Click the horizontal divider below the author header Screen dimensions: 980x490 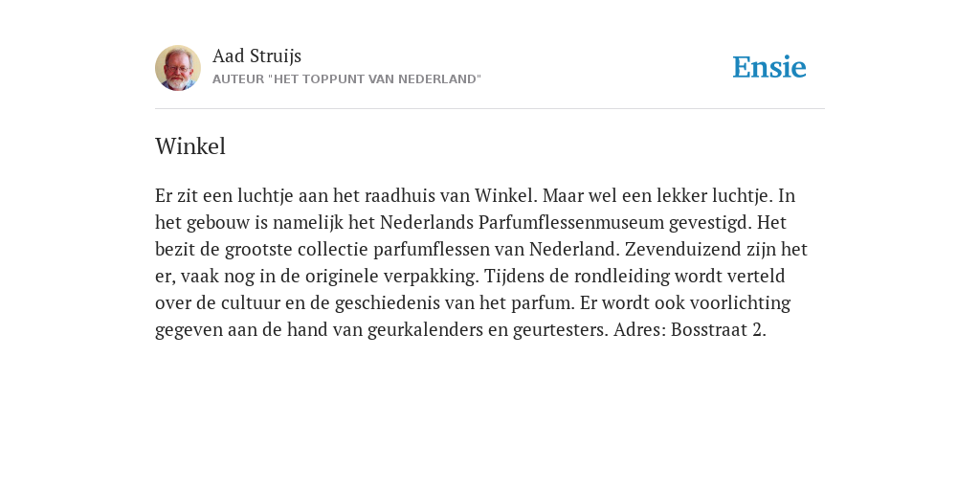(x=490, y=109)
